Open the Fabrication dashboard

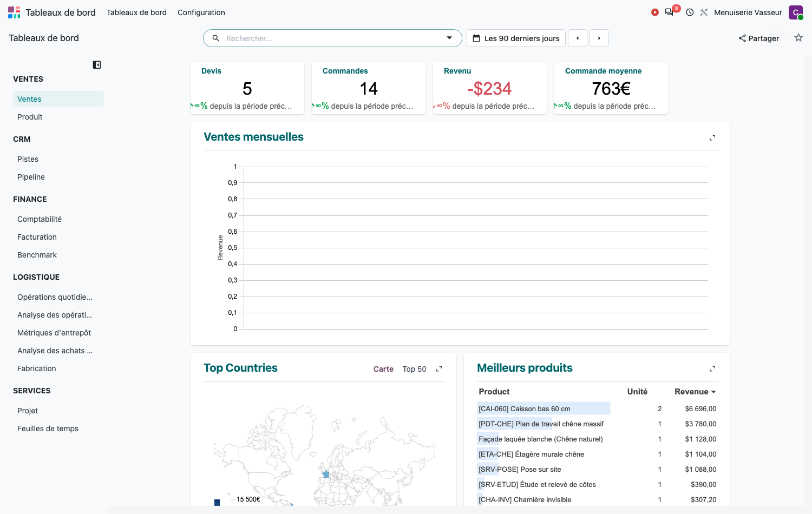click(x=58, y=368)
